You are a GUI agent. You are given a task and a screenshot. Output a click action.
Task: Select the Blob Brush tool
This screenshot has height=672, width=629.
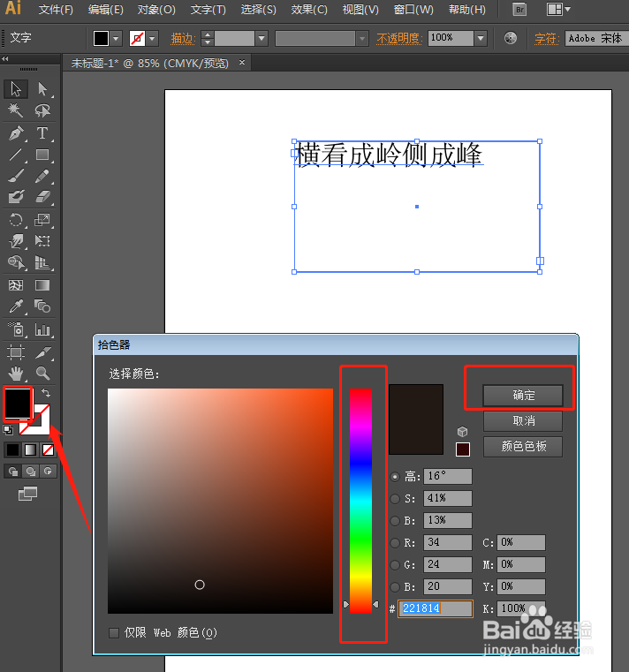(16, 197)
